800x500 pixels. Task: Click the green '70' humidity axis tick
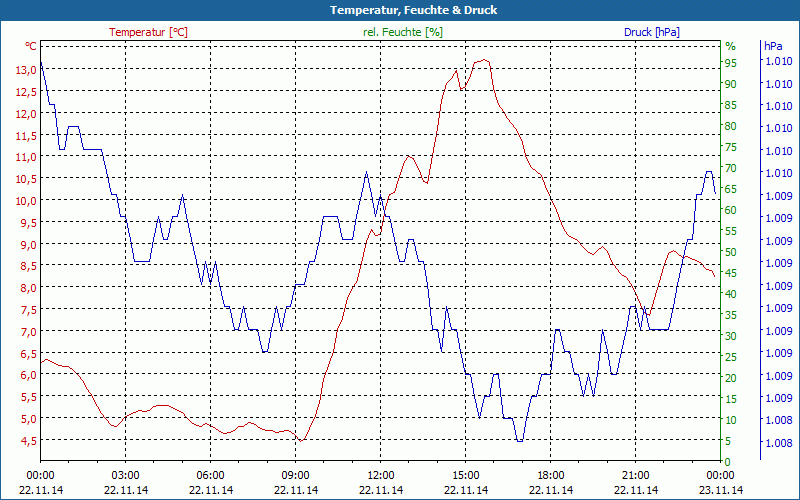point(731,168)
